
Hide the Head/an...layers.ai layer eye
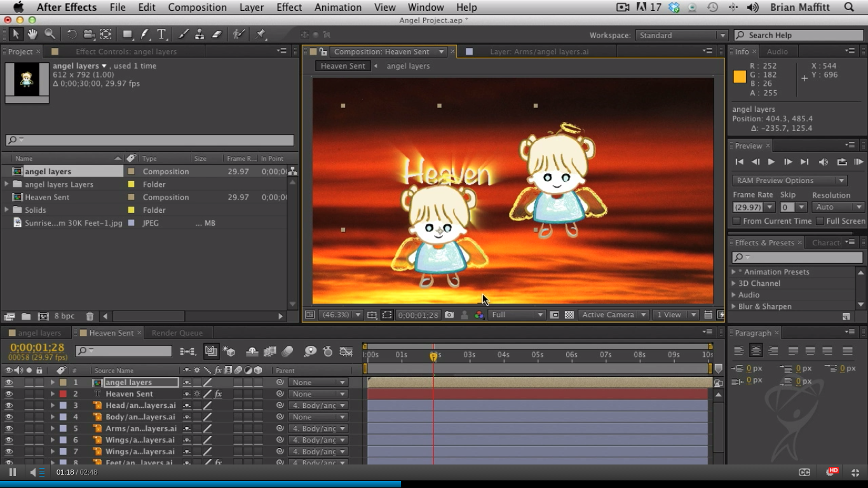pos(9,405)
